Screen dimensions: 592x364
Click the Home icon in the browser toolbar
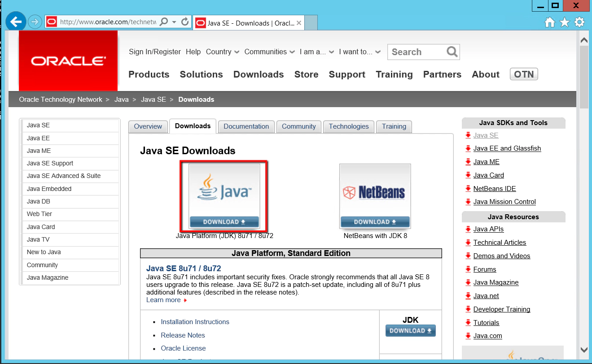(549, 22)
